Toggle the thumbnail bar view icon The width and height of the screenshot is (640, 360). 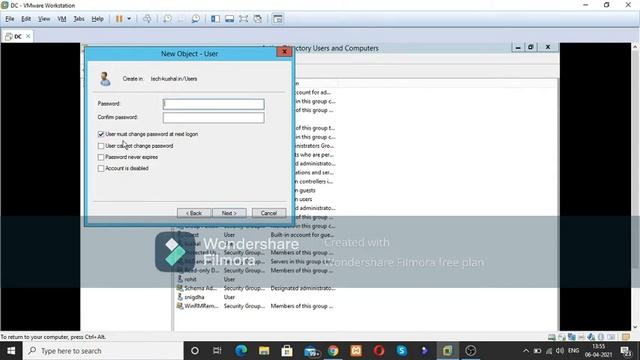[x=229, y=19]
